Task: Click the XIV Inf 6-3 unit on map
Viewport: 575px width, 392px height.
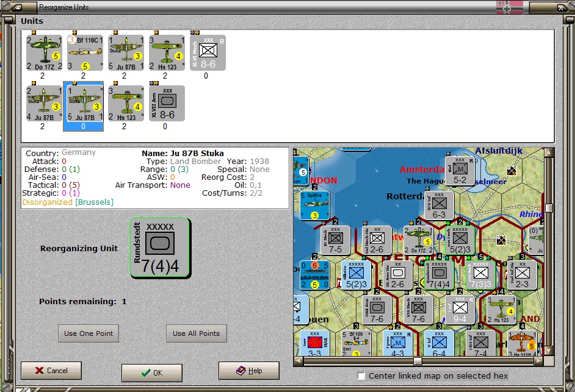Action: 439,205
